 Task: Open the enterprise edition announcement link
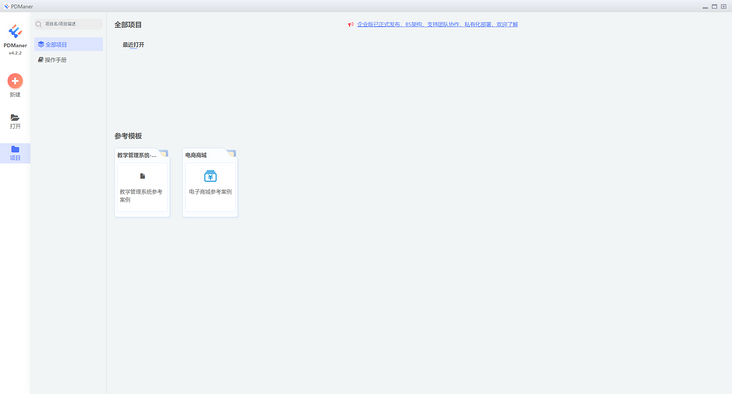click(x=437, y=24)
